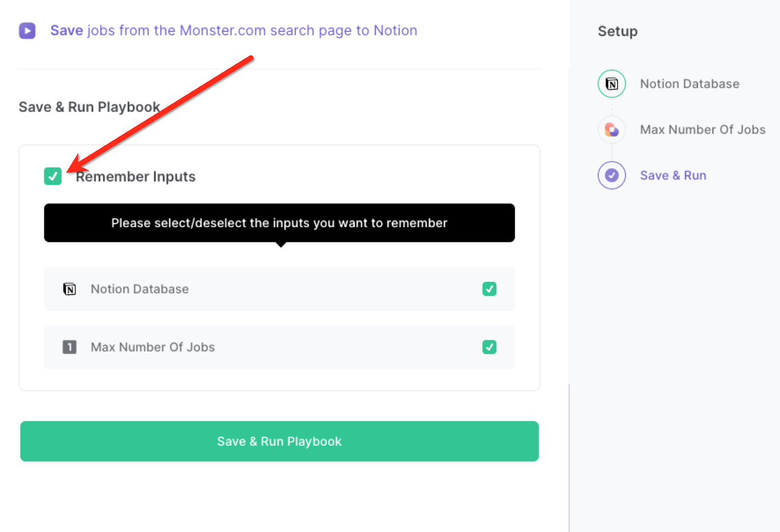Uncheck the Remember Inputs checkbox
Image resolution: width=780 pixels, height=532 pixels.
(53, 176)
